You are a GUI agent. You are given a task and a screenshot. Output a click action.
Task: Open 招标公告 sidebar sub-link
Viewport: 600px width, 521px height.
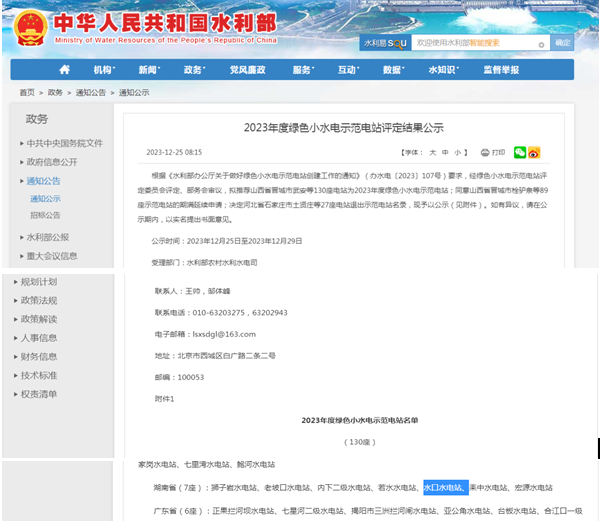tap(45, 215)
